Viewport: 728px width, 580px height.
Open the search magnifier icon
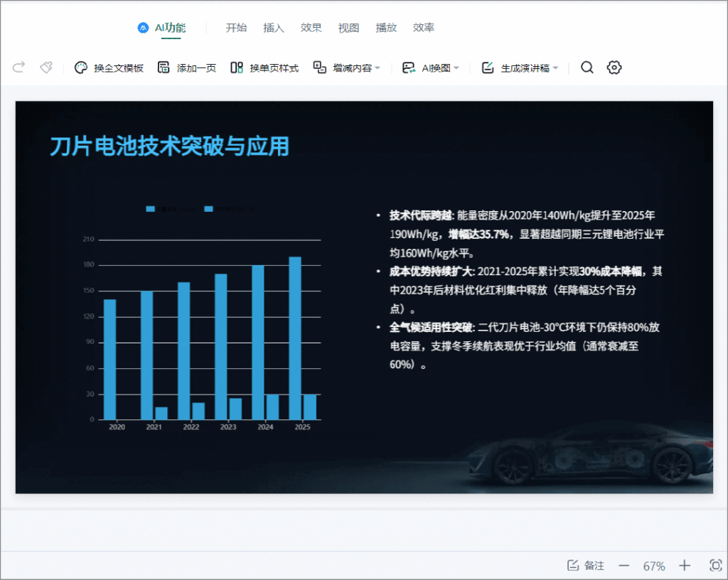tap(587, 68)
